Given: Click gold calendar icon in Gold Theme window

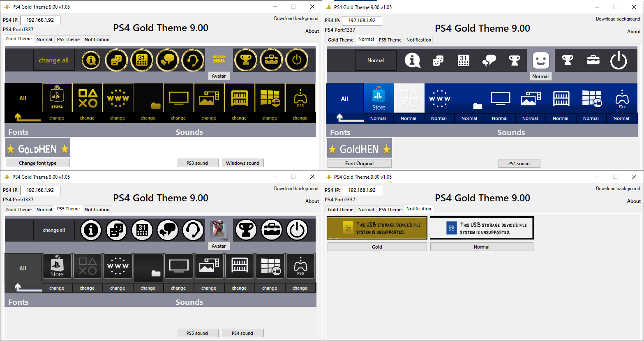Looking at the screenshot, I should click(142, 60).
